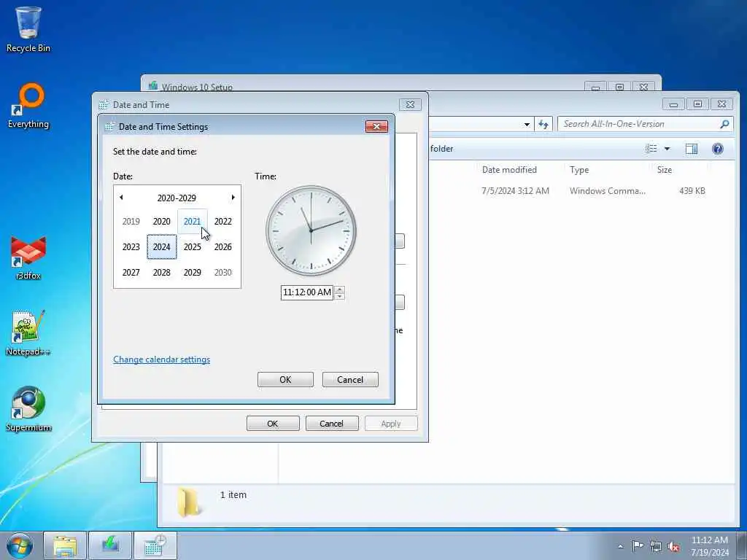Minimize the Explorer window
This screenshot has width=747, height=560.
click(673, 104)
